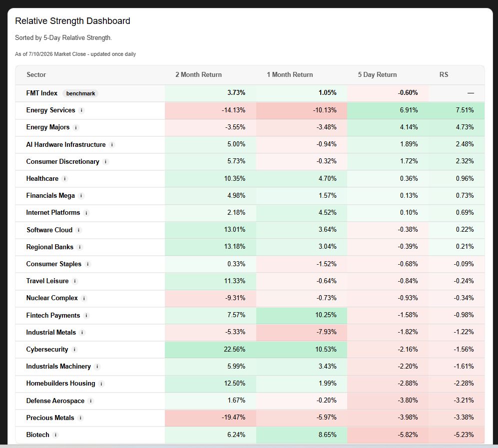Click the Cybersecurity sector name

[47, 349]
